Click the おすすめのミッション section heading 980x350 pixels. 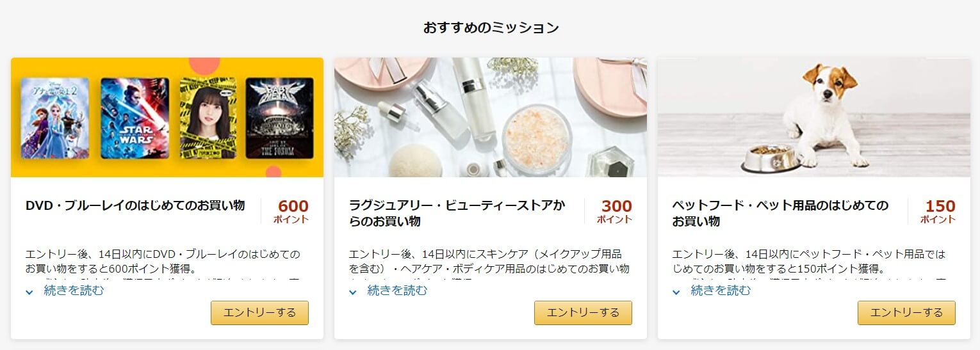[491, 28]
